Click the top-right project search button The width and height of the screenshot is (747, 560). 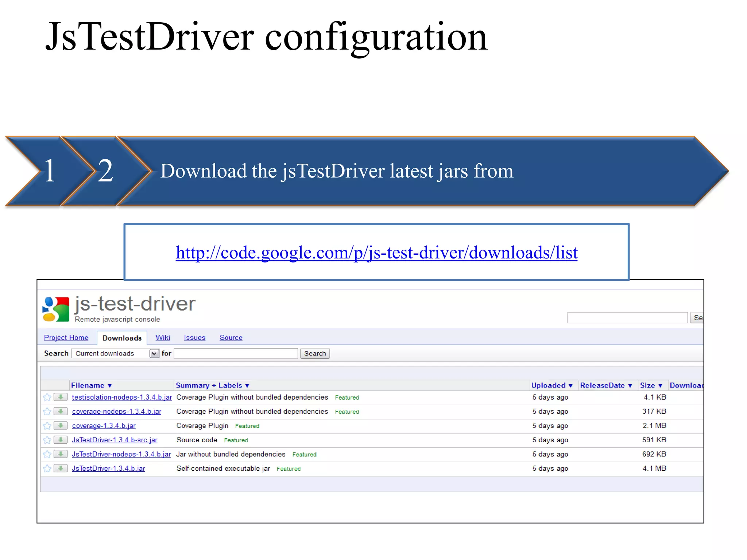point(697,318)
